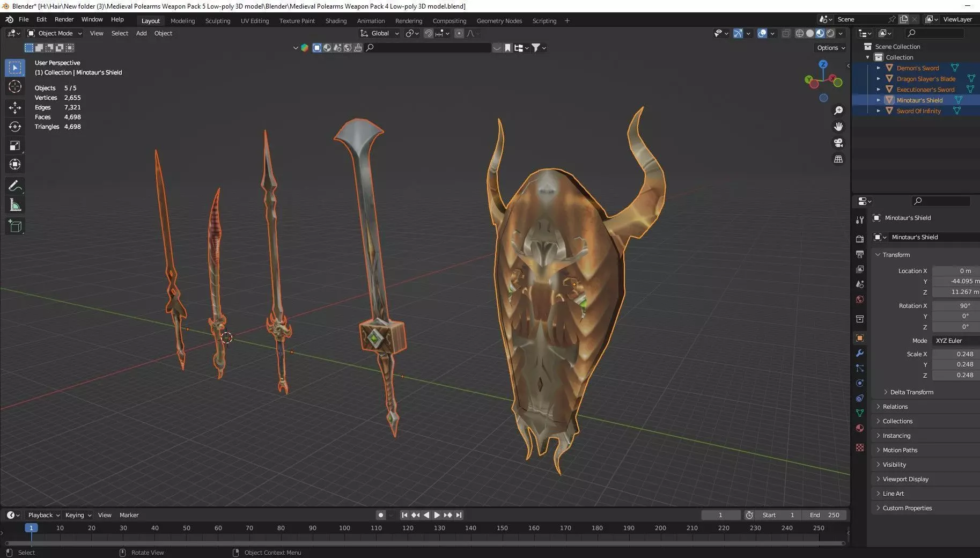The image size is (980, 558).
Task: Open the Particles properties tab
Action: pos(860,368)
